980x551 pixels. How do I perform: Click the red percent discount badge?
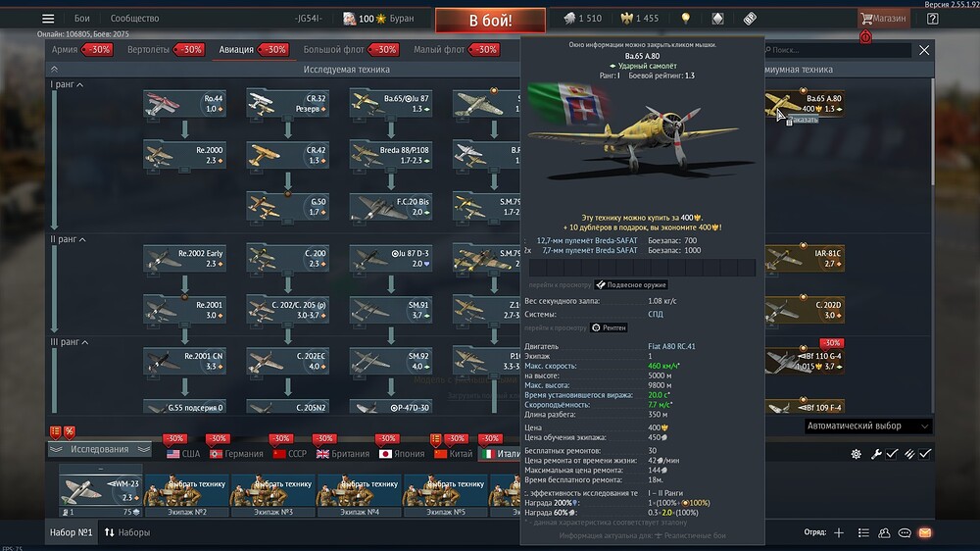[70, 431]
